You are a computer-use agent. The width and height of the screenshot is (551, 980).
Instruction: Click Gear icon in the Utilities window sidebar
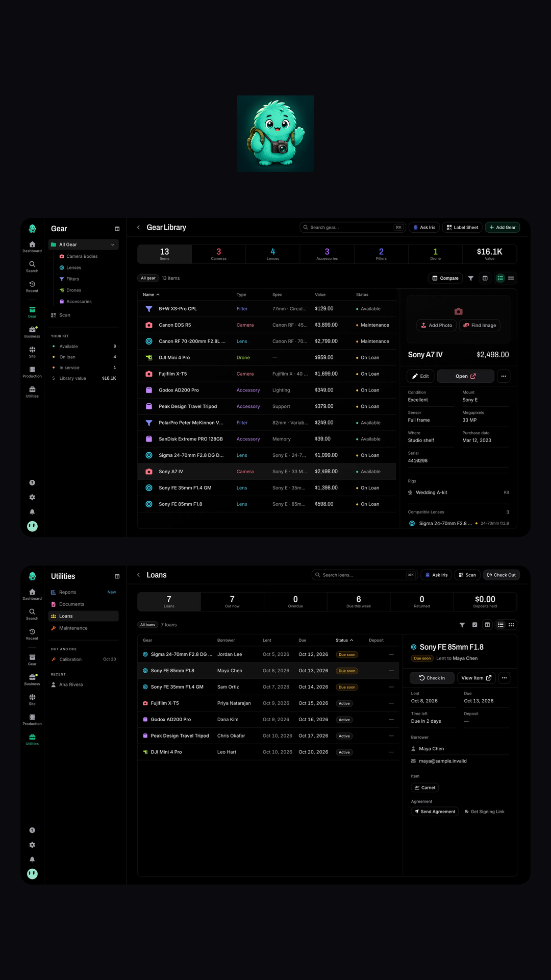[32, 659]
